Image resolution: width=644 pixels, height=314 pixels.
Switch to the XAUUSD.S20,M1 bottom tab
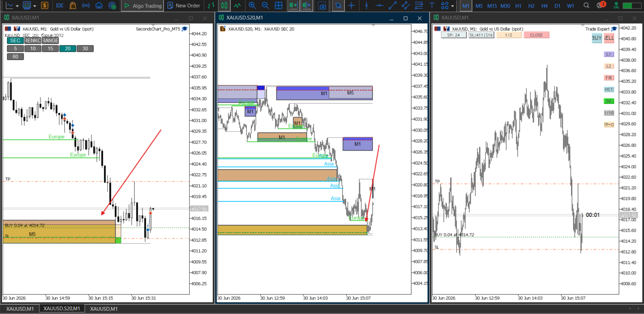point(61,309)
